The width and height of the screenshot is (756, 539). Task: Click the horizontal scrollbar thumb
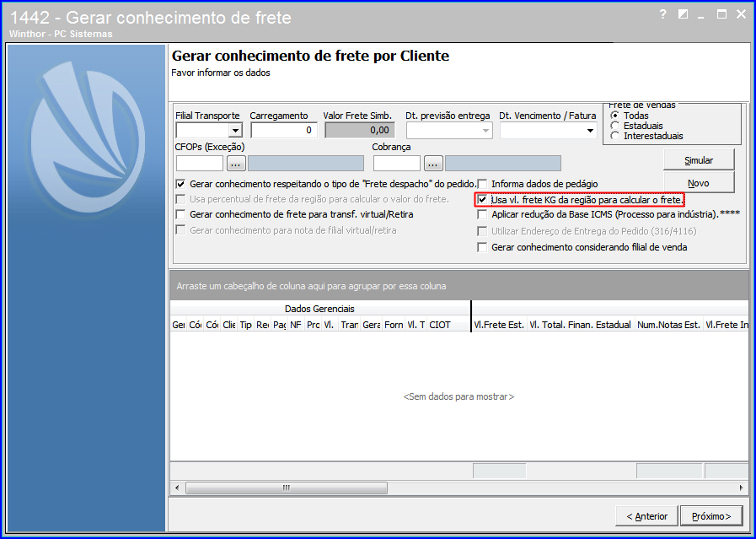pyautogui.click(x=287, y=488)
